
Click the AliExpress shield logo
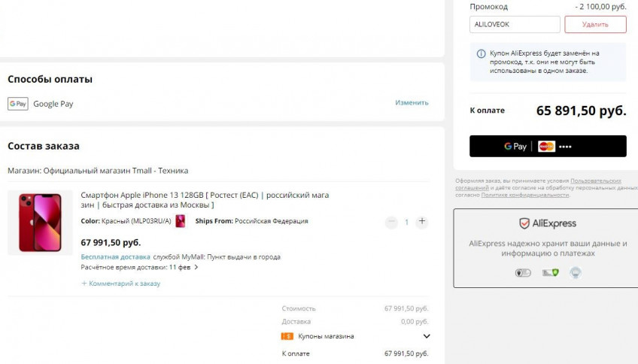[524, 223]
